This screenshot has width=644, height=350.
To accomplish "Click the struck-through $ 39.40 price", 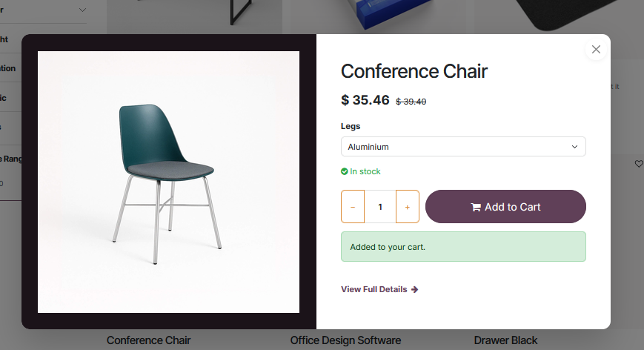I will [x=411, y=102].
